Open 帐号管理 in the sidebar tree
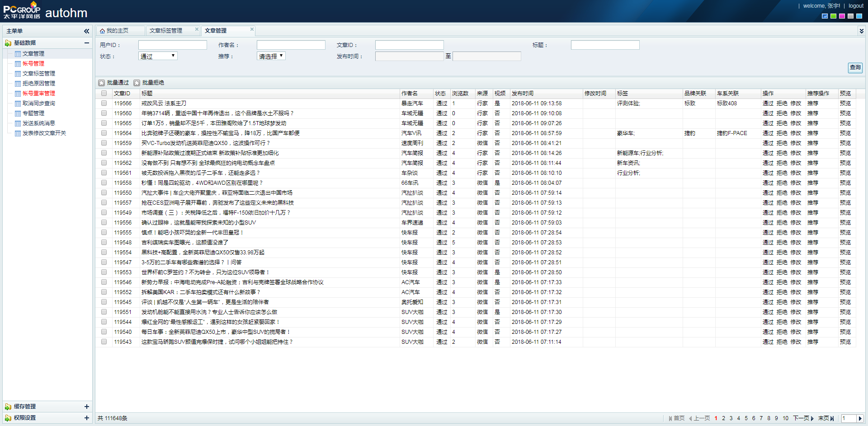Image resolution: width=868 pixels, height=426 pixels. click(33, 64)
